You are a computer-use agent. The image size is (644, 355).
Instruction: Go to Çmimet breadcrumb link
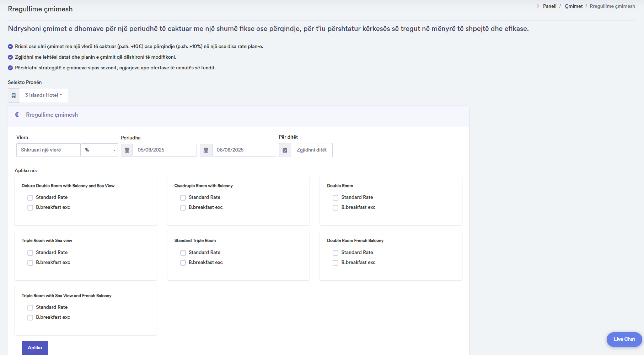(x=574, y=6)
